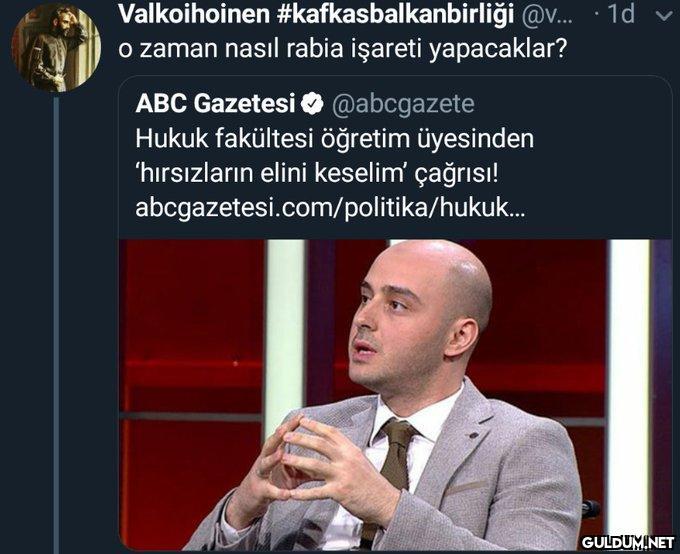The image size is (680, 554).
Task: Click the GULDUM.NET watermark
Action: 627,542
